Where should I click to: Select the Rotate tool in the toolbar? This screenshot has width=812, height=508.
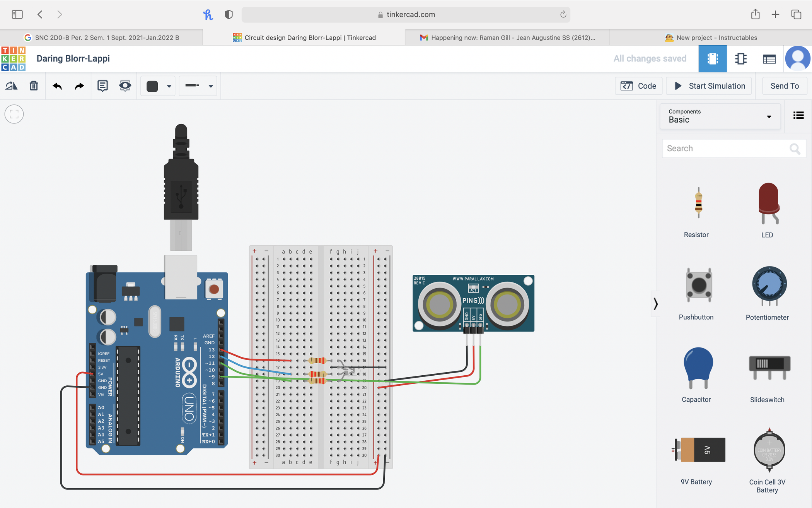(x=12, y=86)
